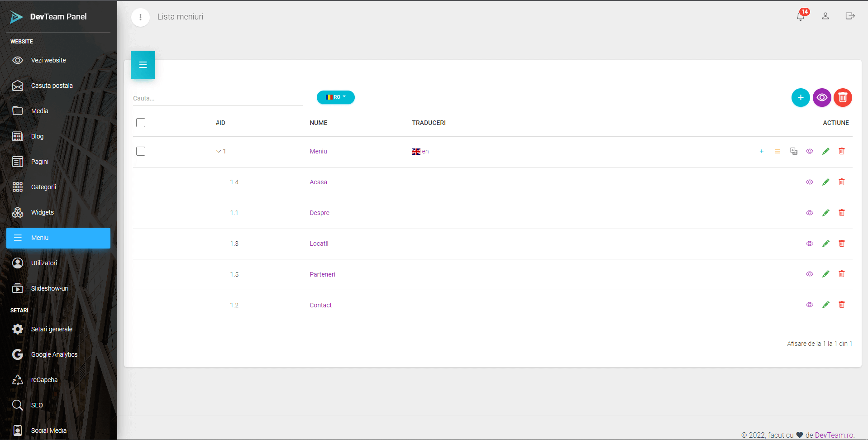Tick the checkbox on the Meniu row
868x440 pixels.
tap(141, 151)
